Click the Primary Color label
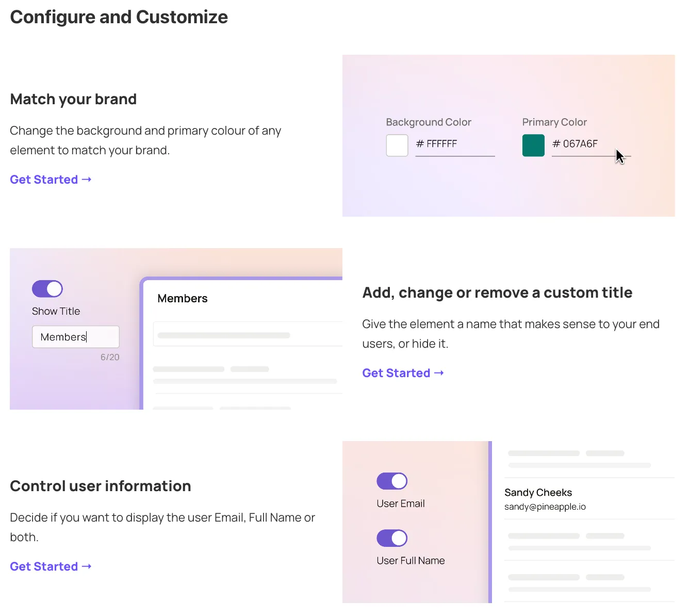The image size is (689, 616). pyautogui.click(x=554, y=122)
